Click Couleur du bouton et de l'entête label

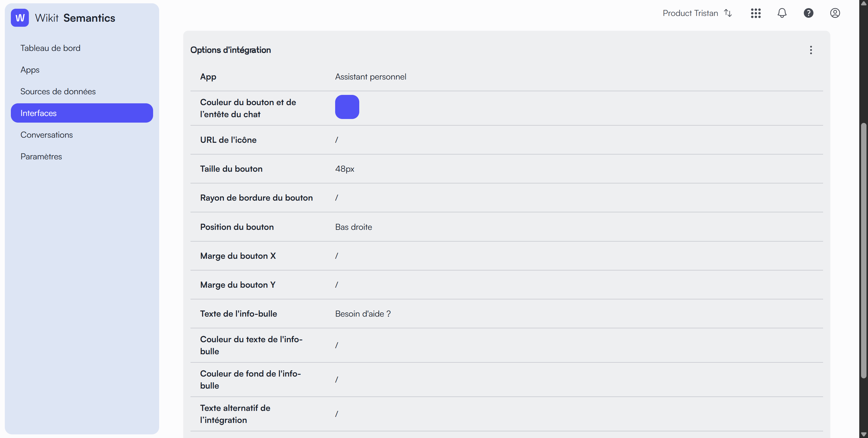coord(248,108)
